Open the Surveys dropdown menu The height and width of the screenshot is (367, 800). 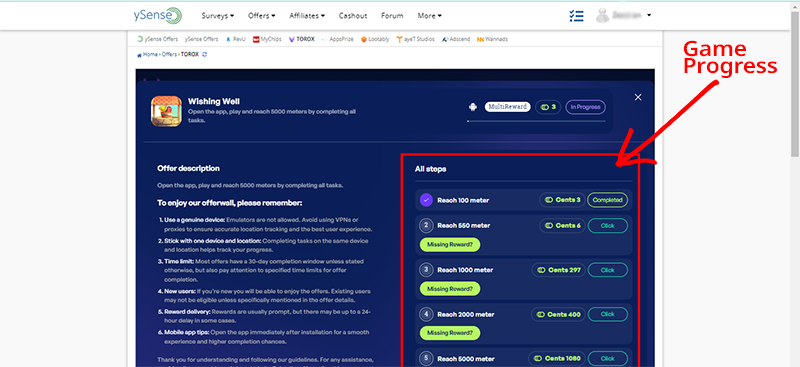[218, 16]
